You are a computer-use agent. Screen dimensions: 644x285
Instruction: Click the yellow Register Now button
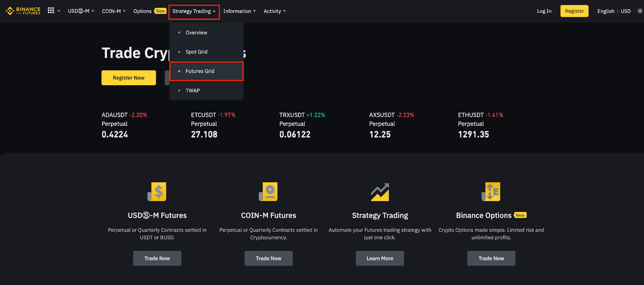click(129, 78)
